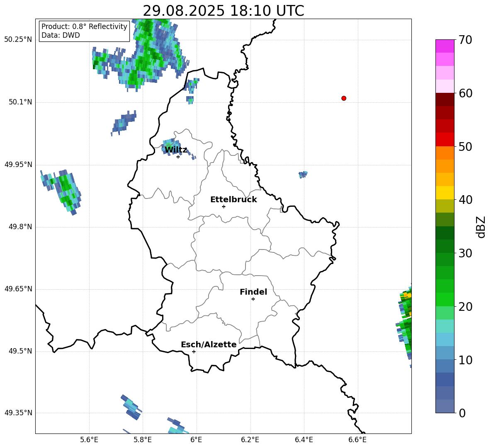The height and width of the screenshot is (448, 491).
Task: Click the 30 tick label on colorbar
Action: 465,253
